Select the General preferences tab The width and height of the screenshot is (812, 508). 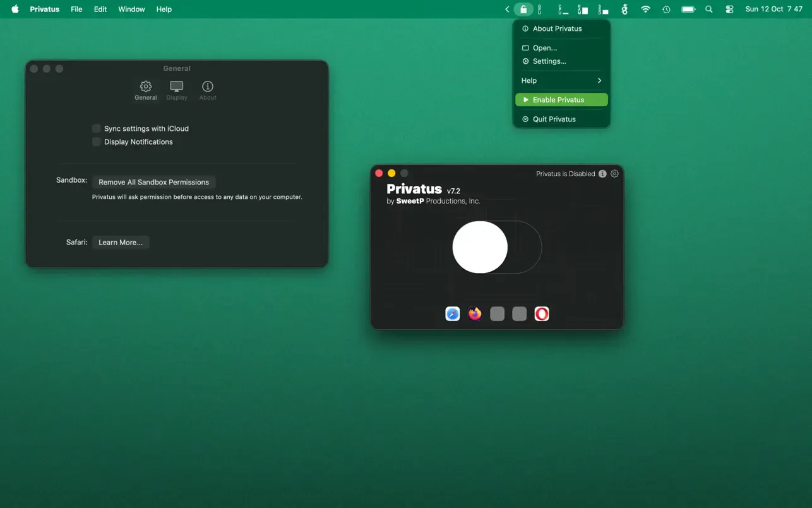pyautogui.click(x=146, y=90)
